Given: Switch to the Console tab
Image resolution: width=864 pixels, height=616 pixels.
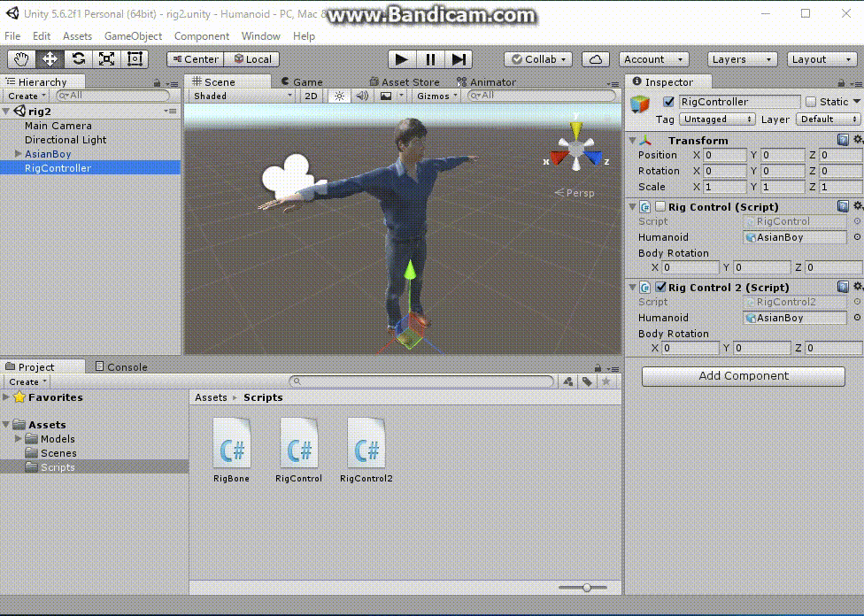Looking at the screenshot, I should (x=127, y=366).
